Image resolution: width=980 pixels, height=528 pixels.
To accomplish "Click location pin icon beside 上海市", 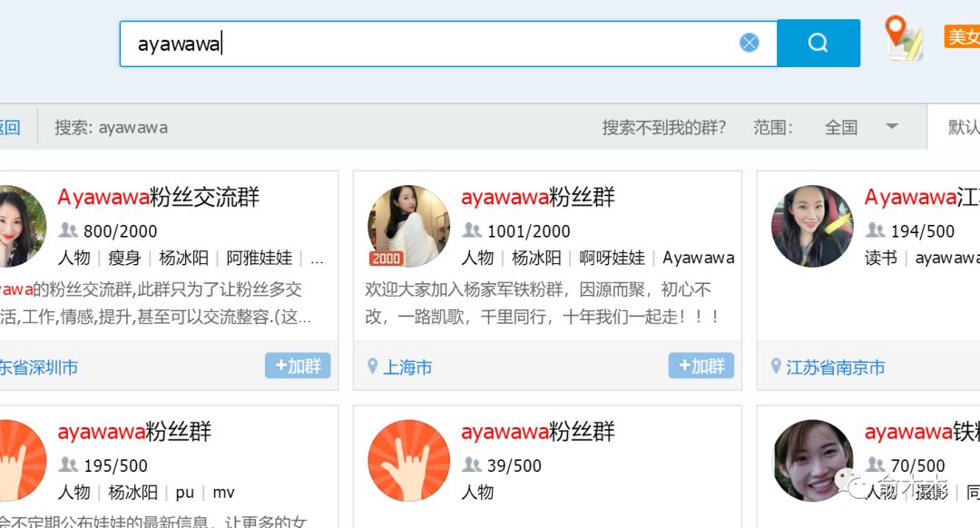I will [x=373, y=367].
